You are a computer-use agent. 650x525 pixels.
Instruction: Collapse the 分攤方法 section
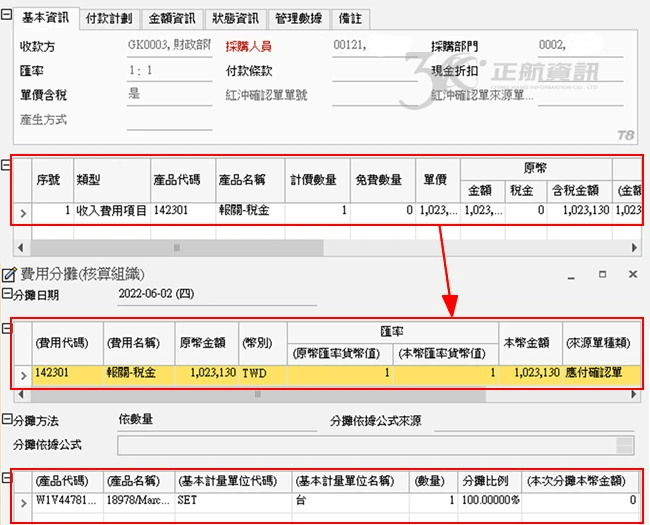pyautogui.click(x=7, y=421)
